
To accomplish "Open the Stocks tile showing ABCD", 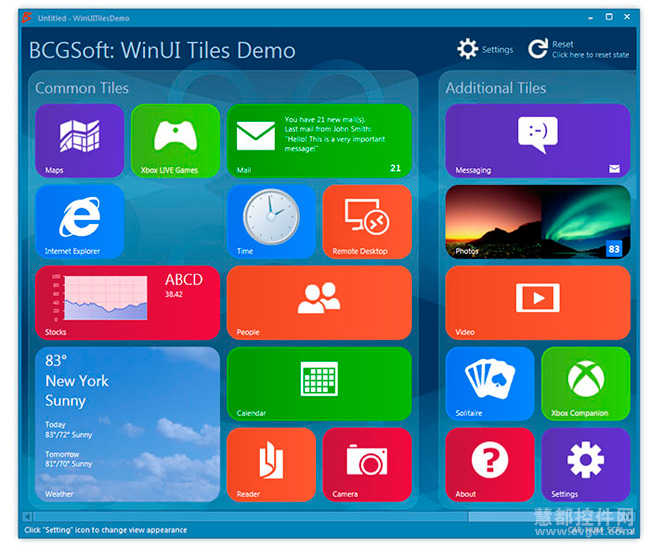I will [127, 303].
